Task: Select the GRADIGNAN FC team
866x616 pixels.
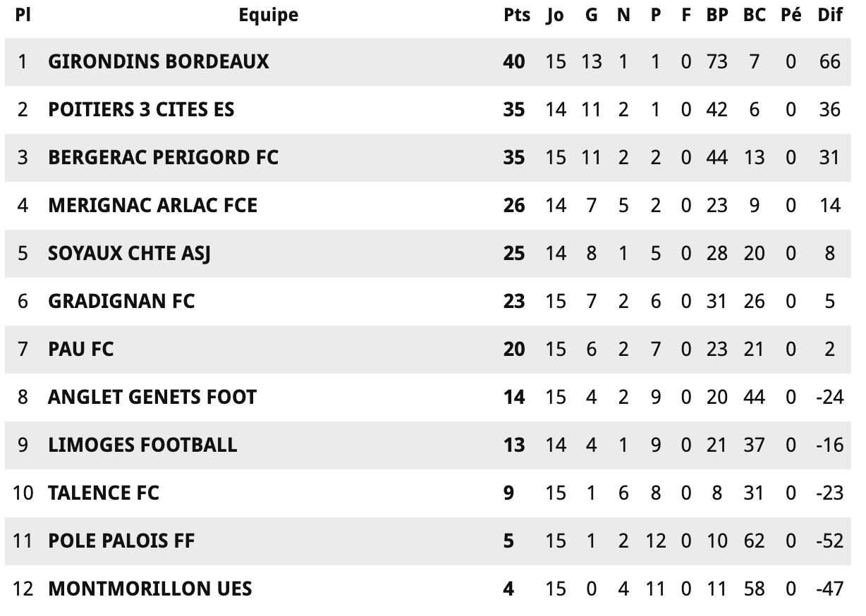Action: [121, 301]
